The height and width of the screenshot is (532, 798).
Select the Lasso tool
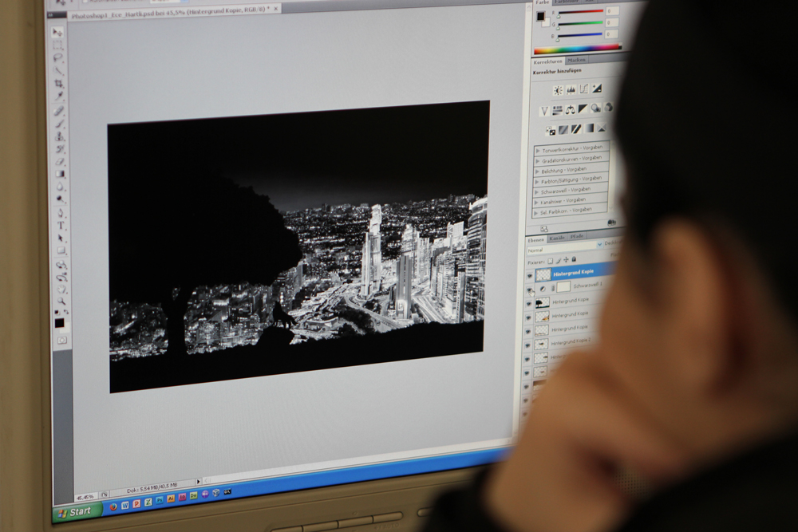point(58,57)
